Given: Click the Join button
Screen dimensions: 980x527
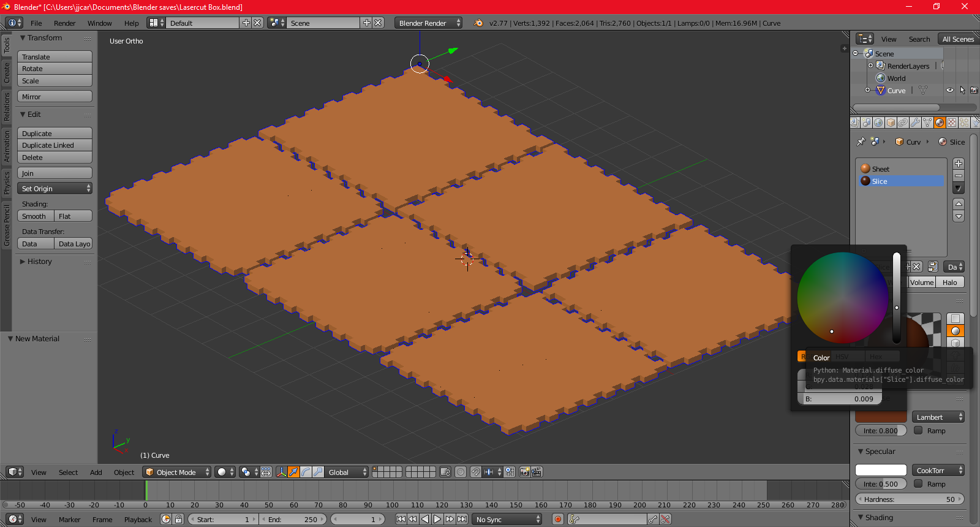Looking at the screenshot, I should coord(55,173).
